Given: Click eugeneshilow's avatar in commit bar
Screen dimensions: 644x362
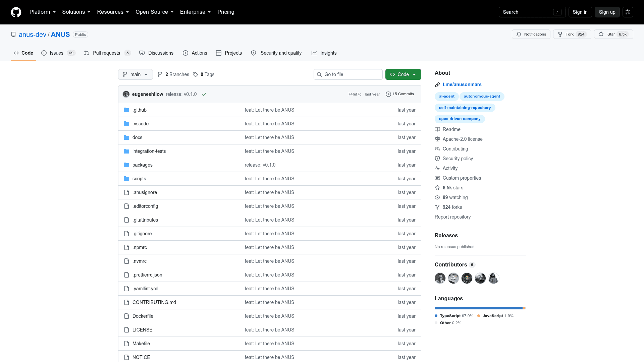Looking at the screenshot, I should 126,94.
